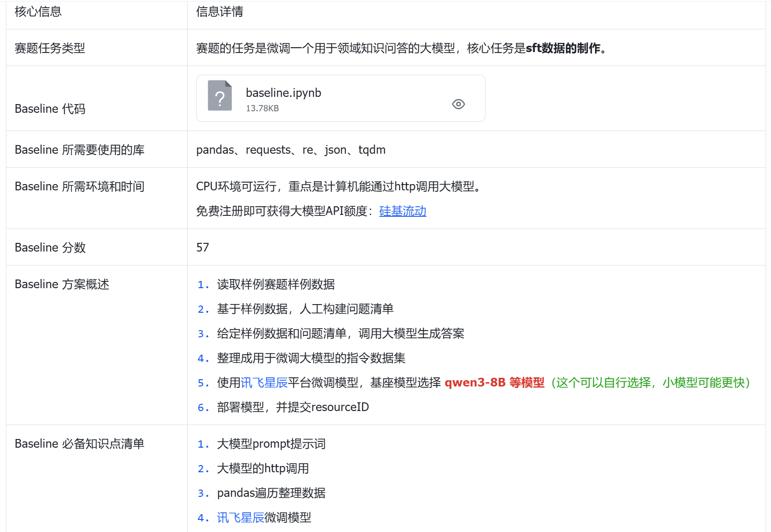Click item 大模型prompt提示词
The image size is (771, 532).
271,444
